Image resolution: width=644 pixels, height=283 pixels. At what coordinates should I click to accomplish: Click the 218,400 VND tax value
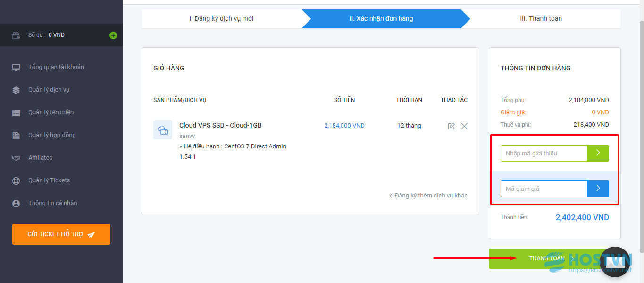(x=590, y=125)
